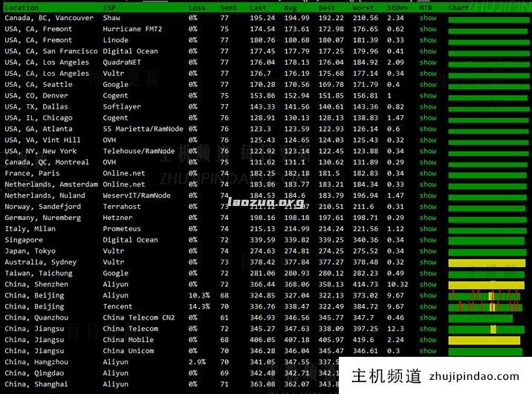Select the Avg column header
The height and width of the screenshot is (394, 532).
[x=291, y=7]
